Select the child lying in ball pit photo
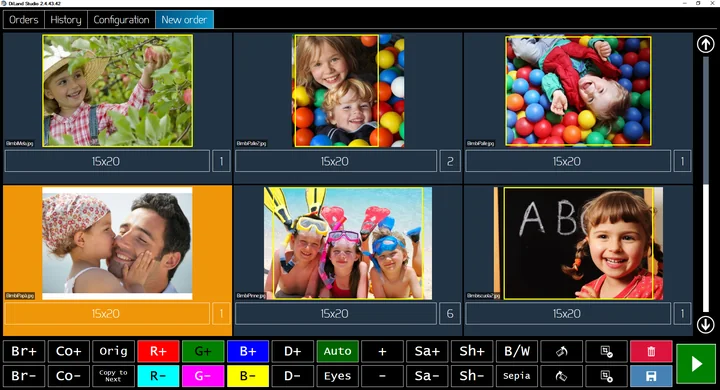This screenshot has width=720, height=390. click(x=578, y=91)
